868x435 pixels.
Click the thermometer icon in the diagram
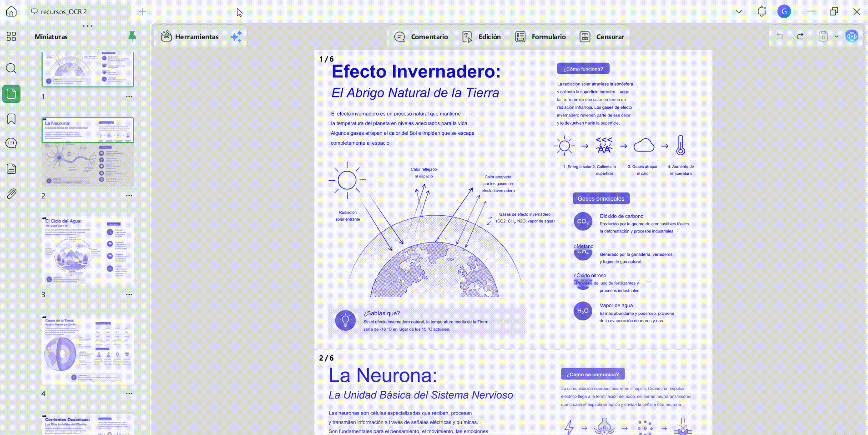681,145
